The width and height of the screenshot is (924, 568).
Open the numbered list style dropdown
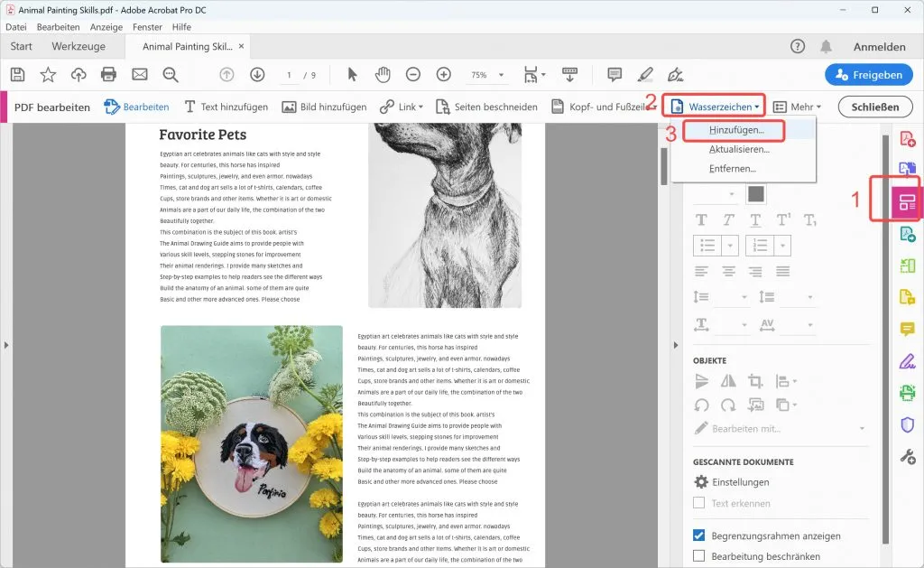pos(781,245)
